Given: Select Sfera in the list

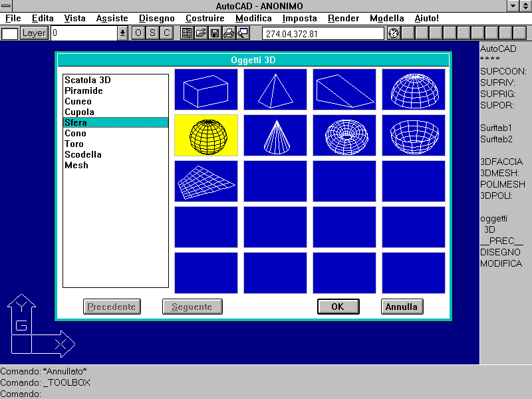Looking at the screenshot, I should coord(116,122).
